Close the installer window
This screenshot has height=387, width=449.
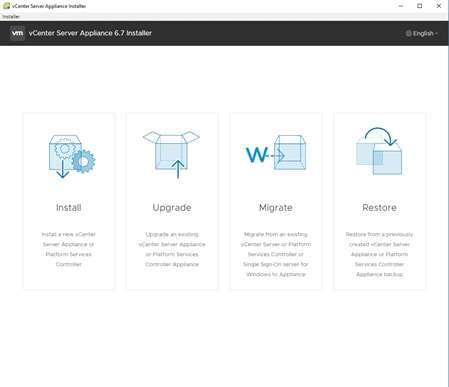click(x=439, y=6)
